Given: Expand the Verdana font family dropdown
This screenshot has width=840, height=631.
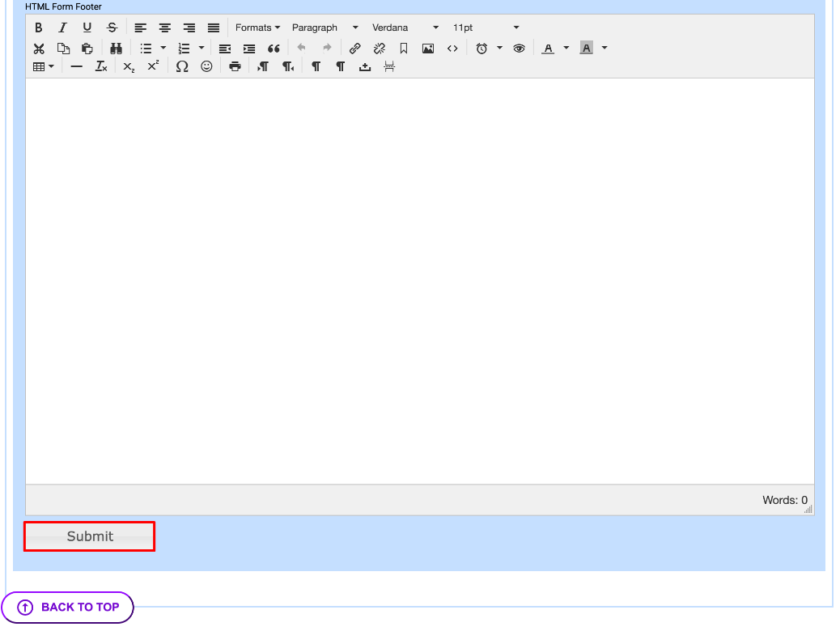Looking at the screenshot, I should (405, 28).
